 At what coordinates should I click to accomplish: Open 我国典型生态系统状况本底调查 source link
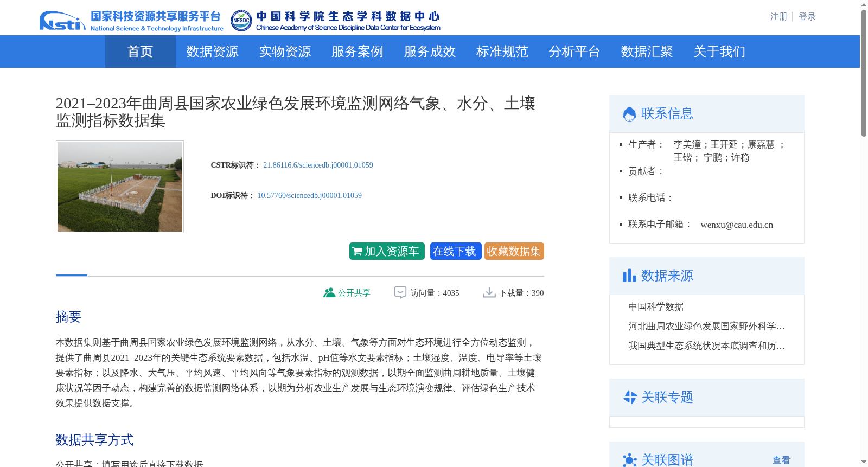707,346
